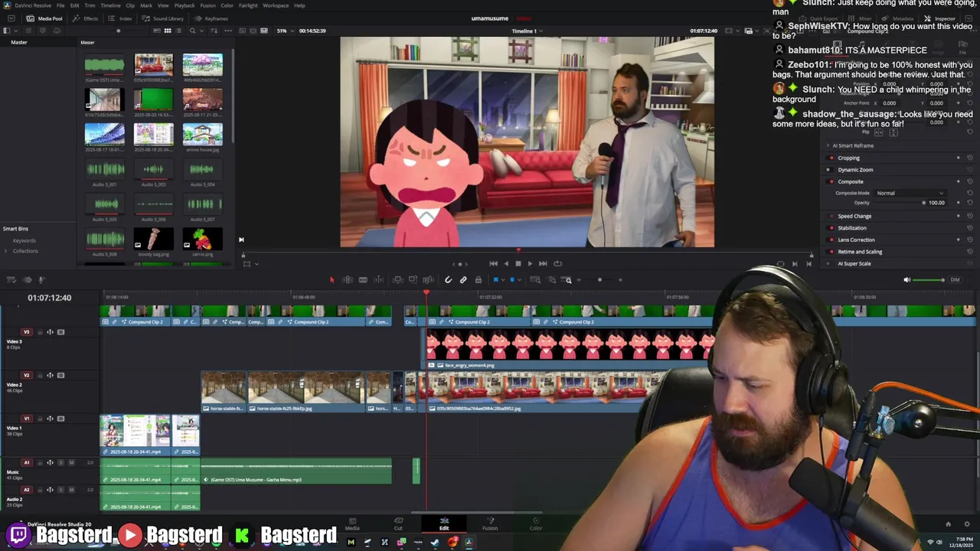
Task: Click the play forward button
Action: point(530,263)
